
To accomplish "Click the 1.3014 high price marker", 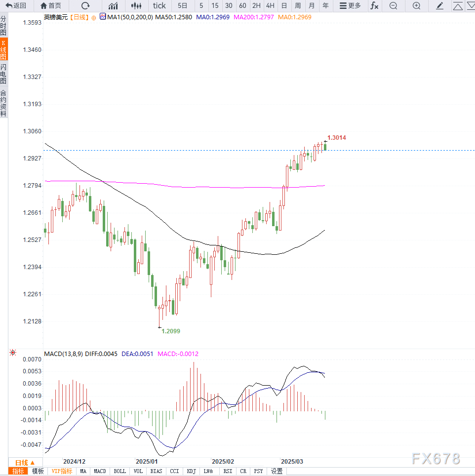I will [x=337, y=138].
